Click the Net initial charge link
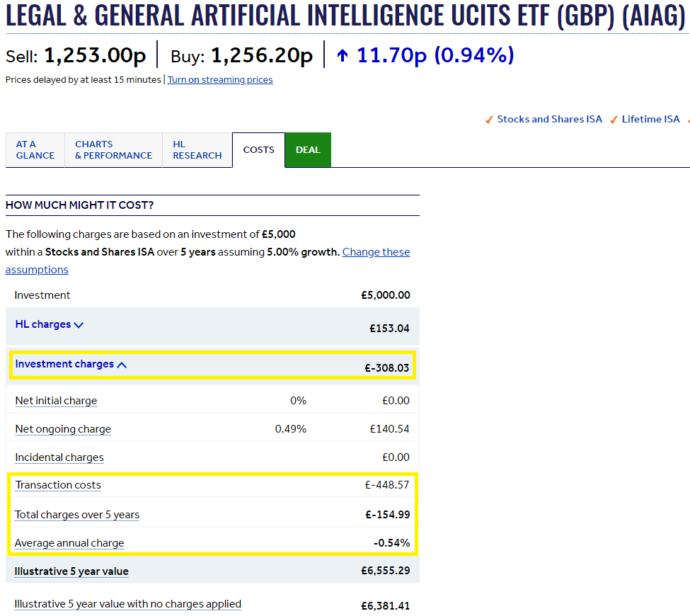The height and width of the screenshot is (616, 690). (56, 400)
